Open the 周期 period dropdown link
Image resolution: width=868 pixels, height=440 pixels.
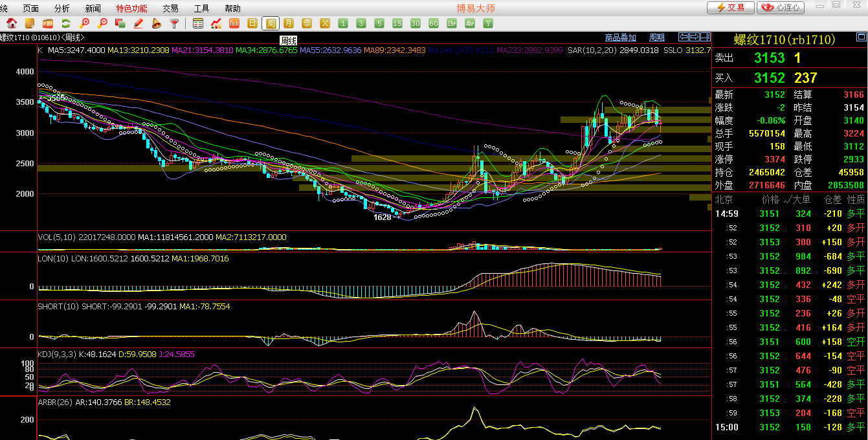click(657, 38)
